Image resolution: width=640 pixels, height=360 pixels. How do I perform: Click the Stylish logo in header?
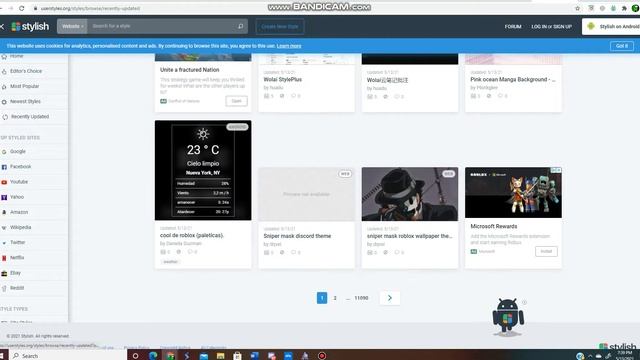pyautogui.click(x=30, y=27)
